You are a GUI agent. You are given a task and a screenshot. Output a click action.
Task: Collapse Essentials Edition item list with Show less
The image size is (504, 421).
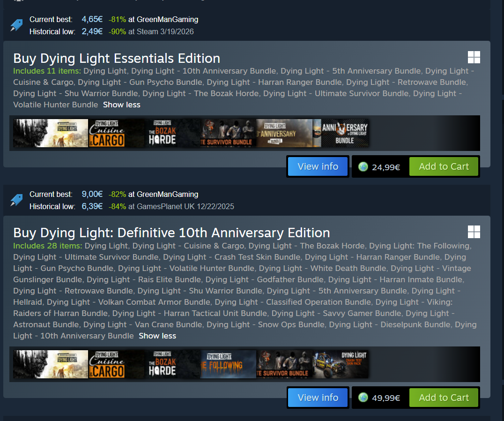coord(121,105)
